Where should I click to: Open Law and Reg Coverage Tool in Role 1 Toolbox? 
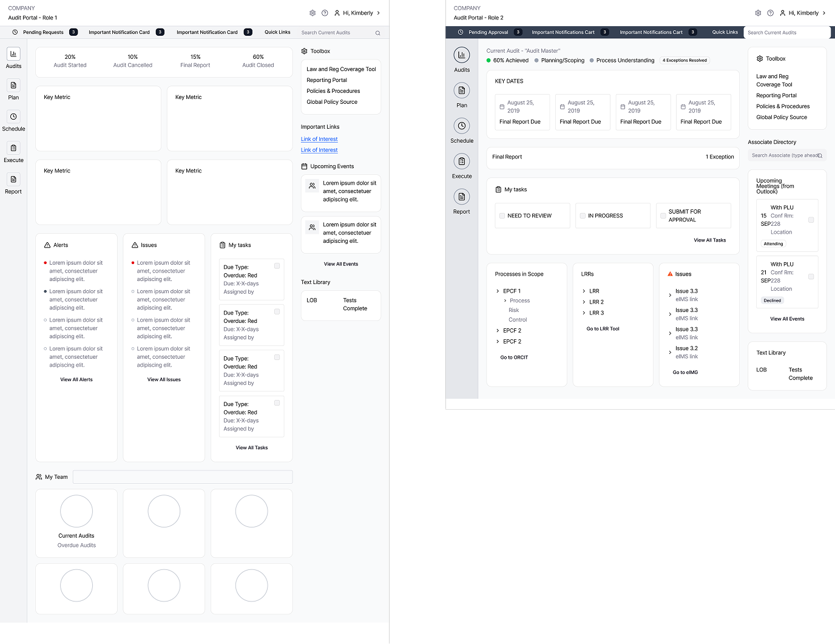pyautogui.click(x=341, y=69)
